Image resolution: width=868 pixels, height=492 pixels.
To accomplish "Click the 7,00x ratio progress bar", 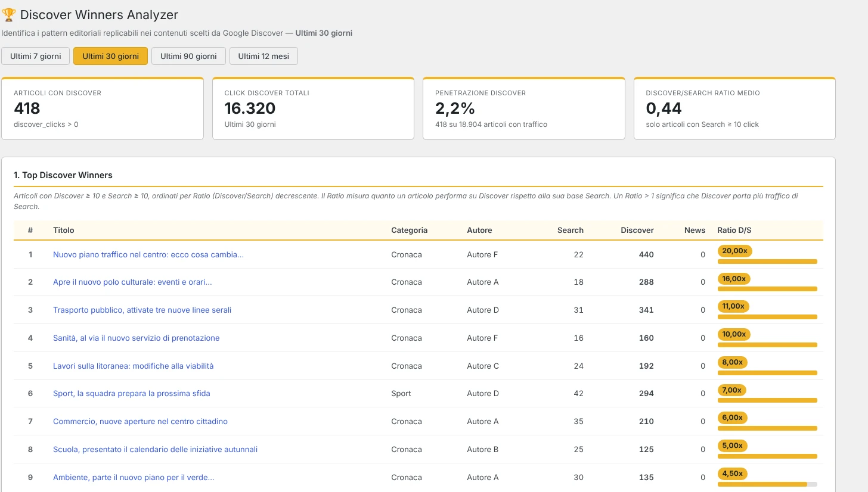I will click(x=767, y=400).
